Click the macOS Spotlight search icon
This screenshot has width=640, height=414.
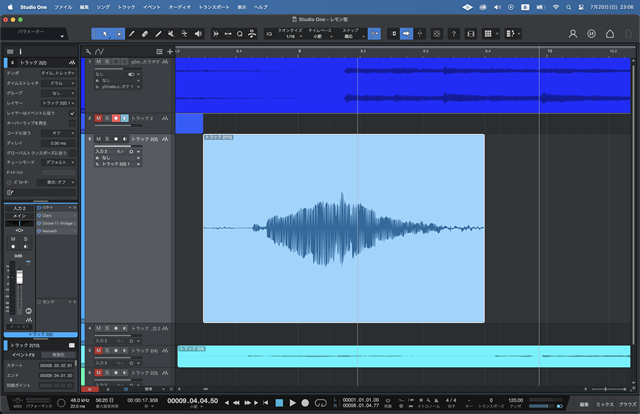point(569,7)
